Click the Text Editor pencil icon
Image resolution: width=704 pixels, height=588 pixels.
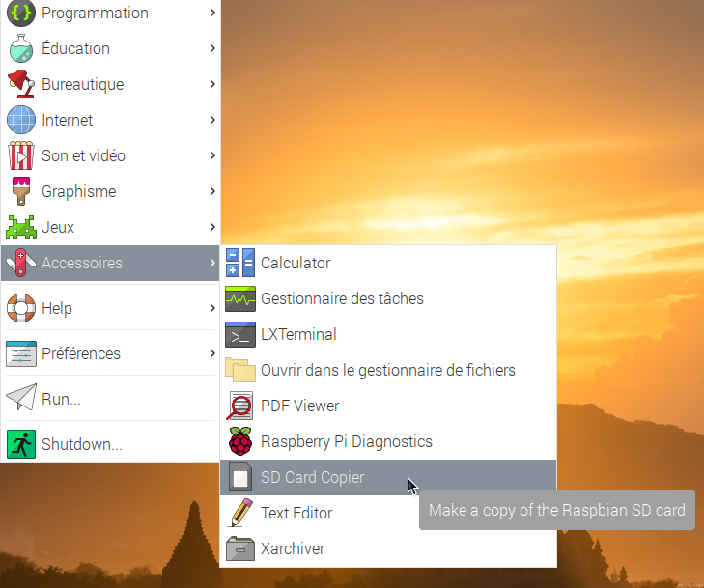click(x=240, y=513)
